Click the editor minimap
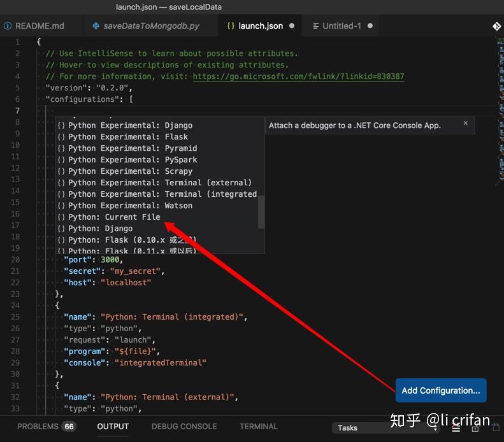504x442 pixels. click(x=500, y=111)
